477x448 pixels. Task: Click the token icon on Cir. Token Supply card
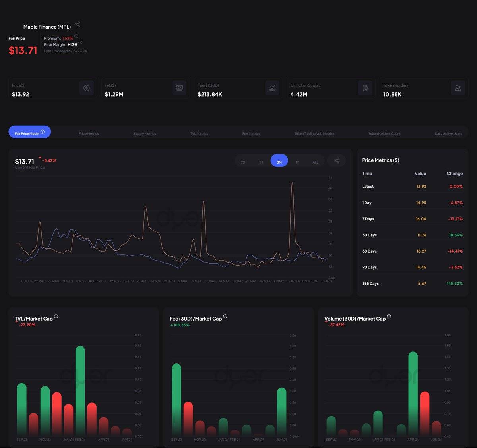(365, 88)
